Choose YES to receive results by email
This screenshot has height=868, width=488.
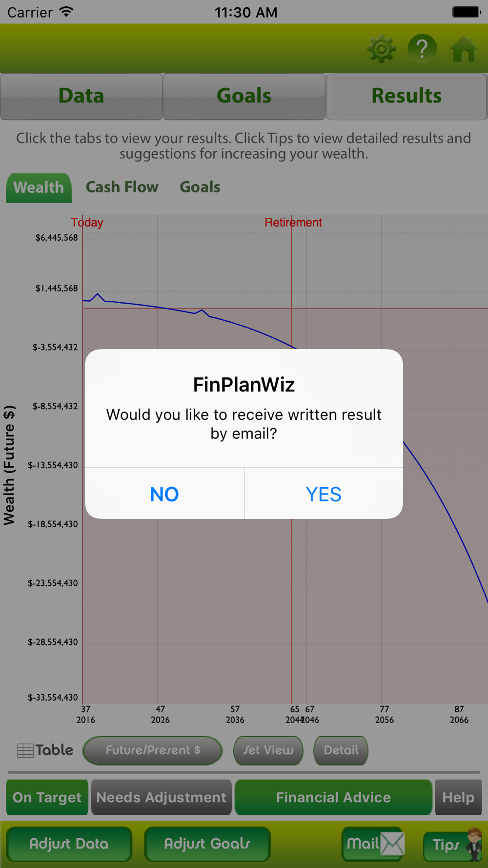pos(324,494)
